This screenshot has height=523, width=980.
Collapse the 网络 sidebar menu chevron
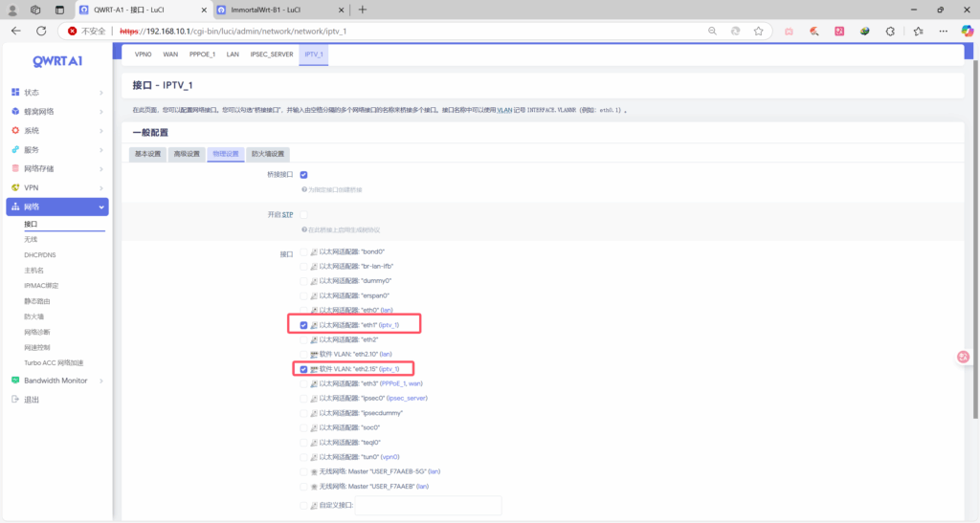point(101,207)
